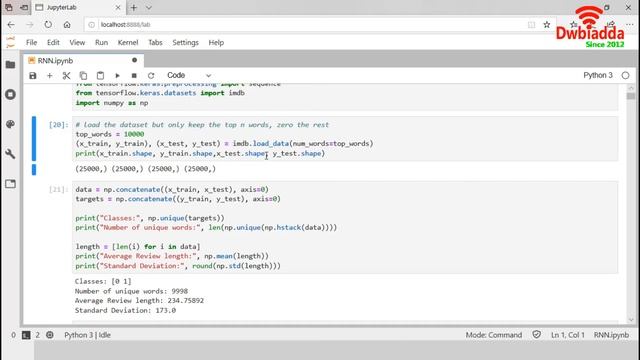The height and width of the screenshot is (360, 640).
Task: Click RNN.ipynb status bar label
Action: tap(611, 335)
